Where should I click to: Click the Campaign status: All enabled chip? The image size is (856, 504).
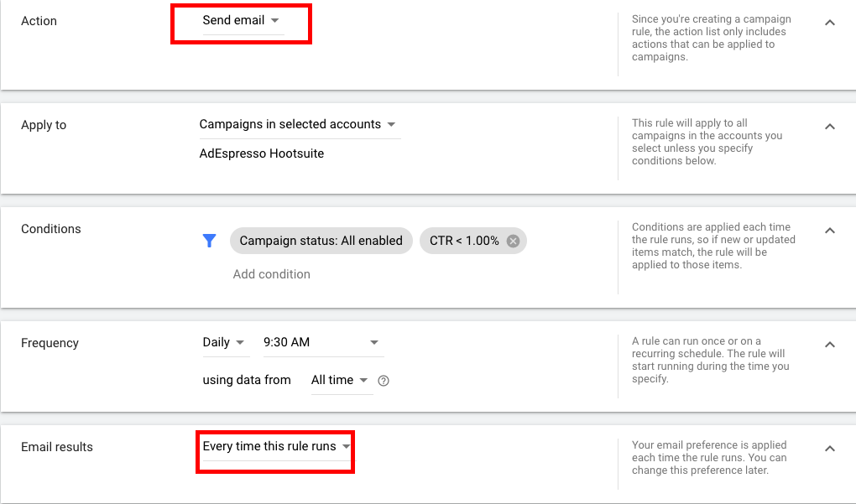point(321,241)
